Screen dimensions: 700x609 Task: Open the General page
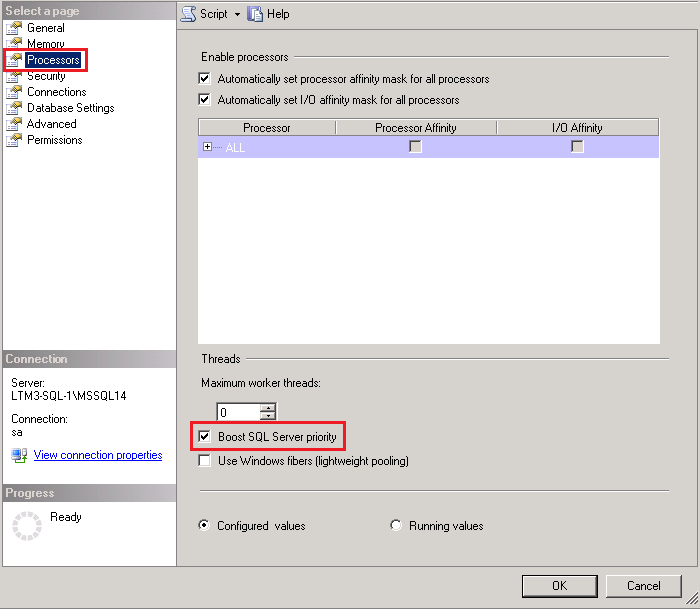click(x=46, y=28)
